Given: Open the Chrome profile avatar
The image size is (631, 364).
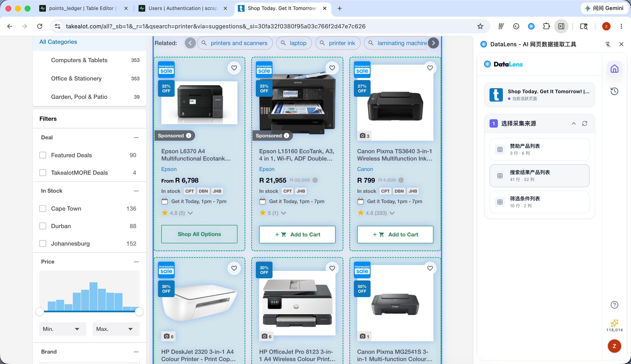Looking at the screenshot, I should point(606,26).
